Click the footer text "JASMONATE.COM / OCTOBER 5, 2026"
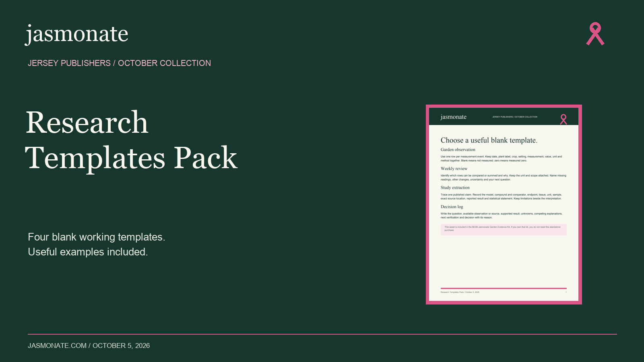Viewport: 644px width, 362px height. coord(89,346)
